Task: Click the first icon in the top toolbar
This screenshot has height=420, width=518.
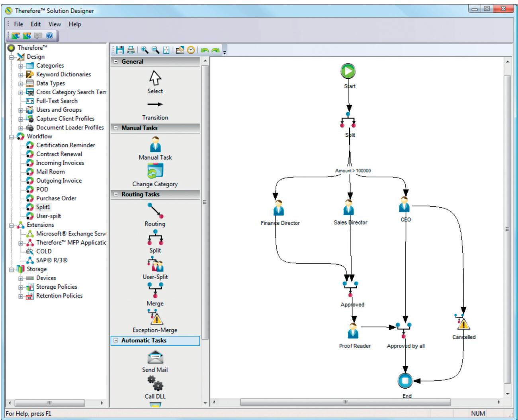Action: [15, 36]
